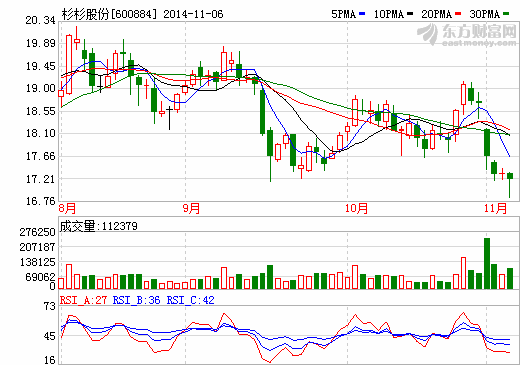The image size is (520, 365).
Task: Click the 成交量:112379 volume label
Action: (x=99, y=226)
